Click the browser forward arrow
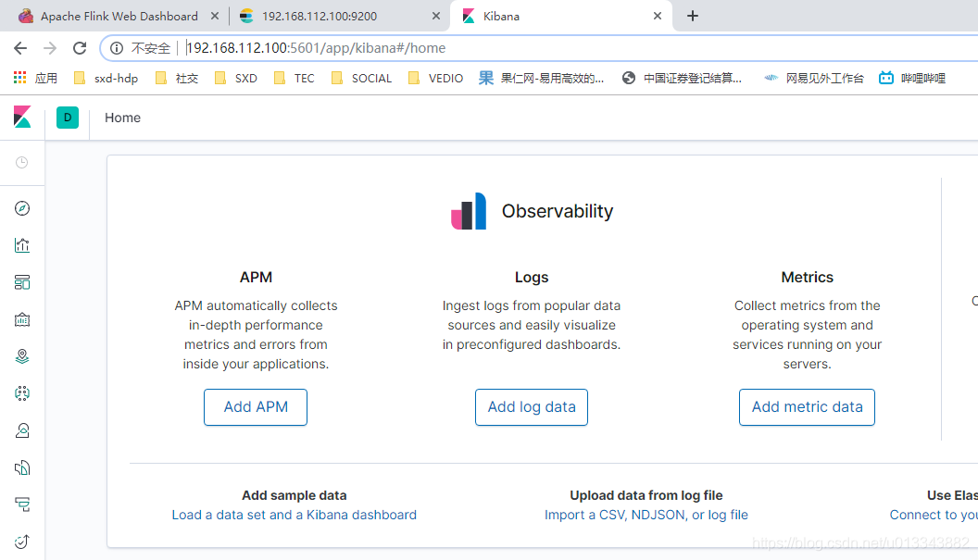Viewport: 978px width, 560px height. coord(50,48)
